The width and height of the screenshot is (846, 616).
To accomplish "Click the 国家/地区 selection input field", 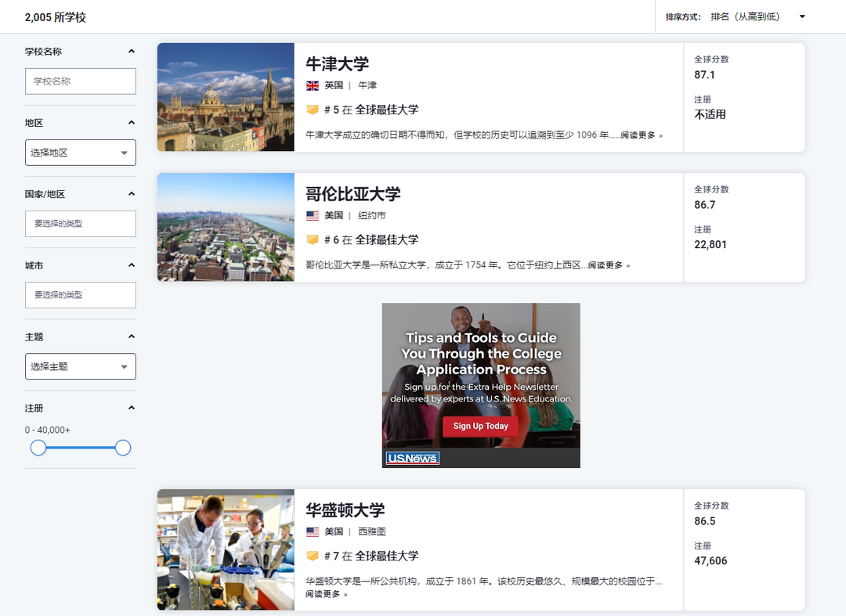I will coord(81,224).
